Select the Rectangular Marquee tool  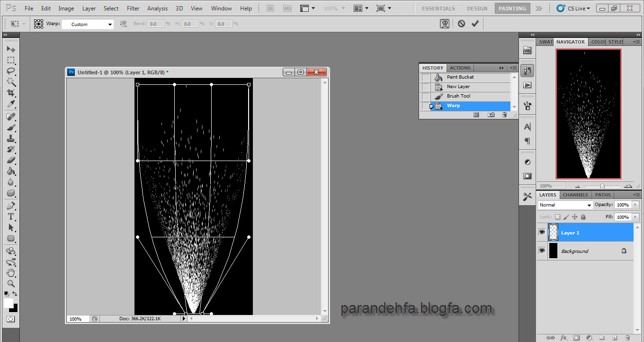tap(11, 60)
